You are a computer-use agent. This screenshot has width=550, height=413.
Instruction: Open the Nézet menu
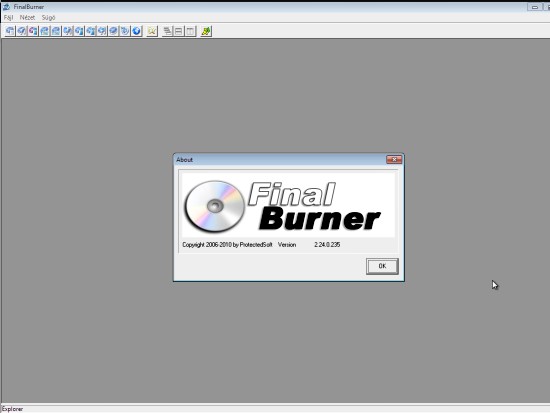coord(27,18)
